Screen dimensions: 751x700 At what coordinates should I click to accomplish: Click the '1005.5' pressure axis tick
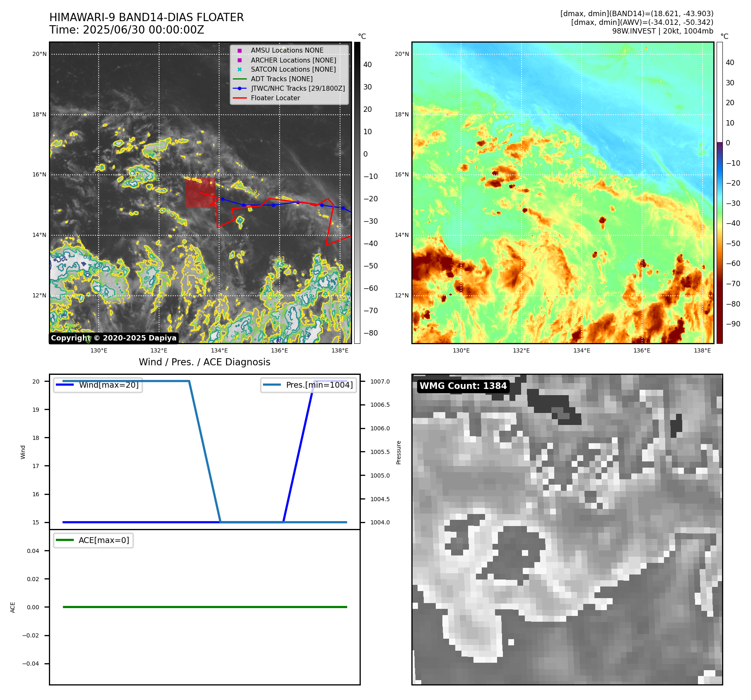380,452
